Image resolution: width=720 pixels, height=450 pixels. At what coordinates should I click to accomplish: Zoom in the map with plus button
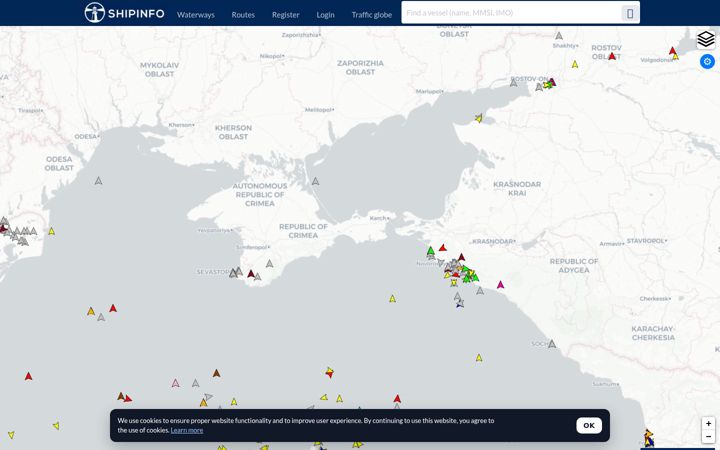(x=708, y=424)
